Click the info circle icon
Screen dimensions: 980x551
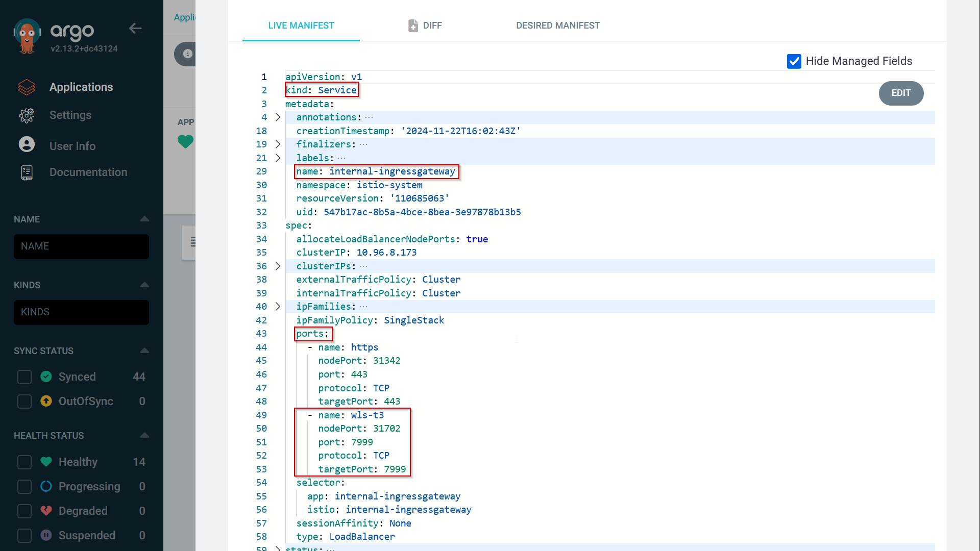tap(188, 54)
